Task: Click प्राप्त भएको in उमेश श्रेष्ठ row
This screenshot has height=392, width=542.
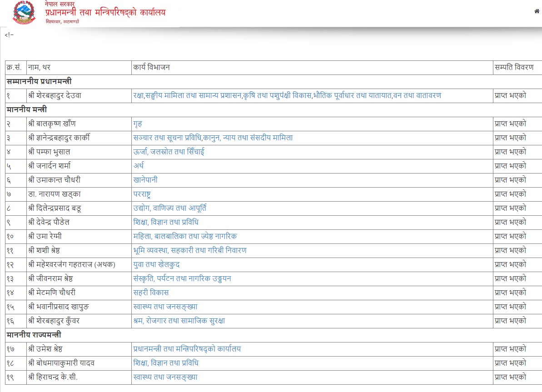Action: pyautogui.click(x=510, y=349)
